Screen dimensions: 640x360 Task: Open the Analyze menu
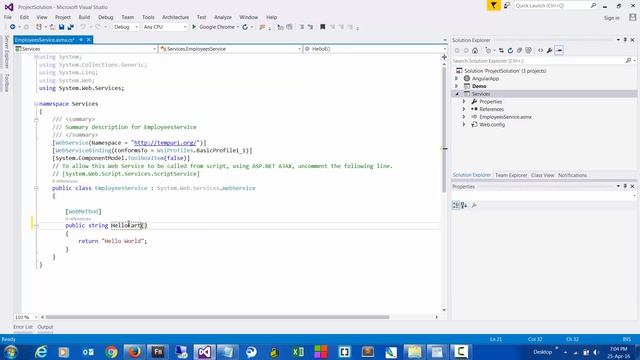(223, 17)
